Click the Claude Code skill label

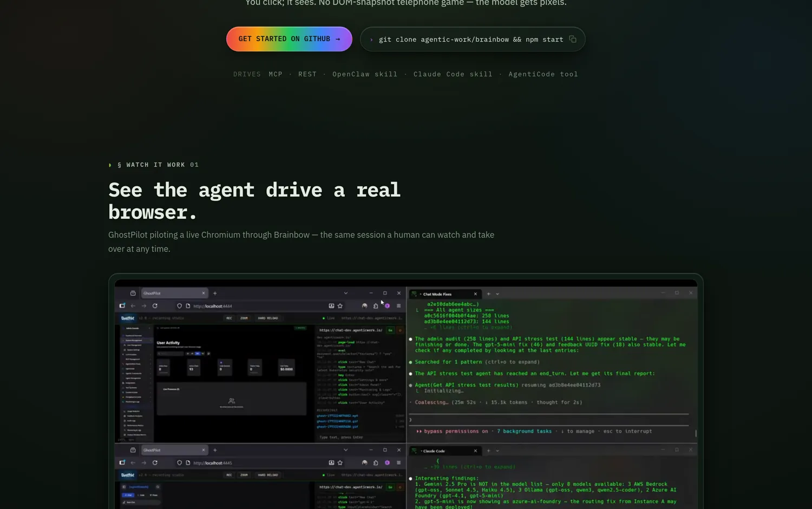click(x=453, y=74)
